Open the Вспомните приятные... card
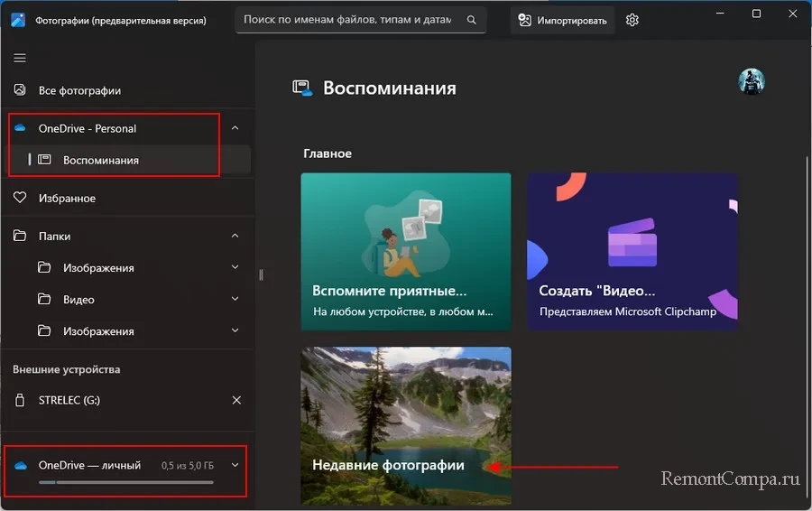This screenshot has width=812, height=511. [406, 251]
